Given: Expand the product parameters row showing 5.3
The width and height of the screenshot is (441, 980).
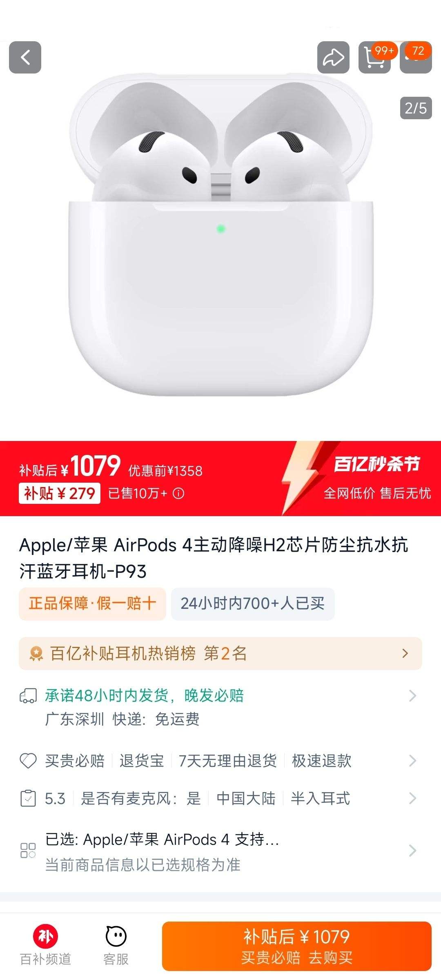Looking at the screenshot, I should coord(220,798).
